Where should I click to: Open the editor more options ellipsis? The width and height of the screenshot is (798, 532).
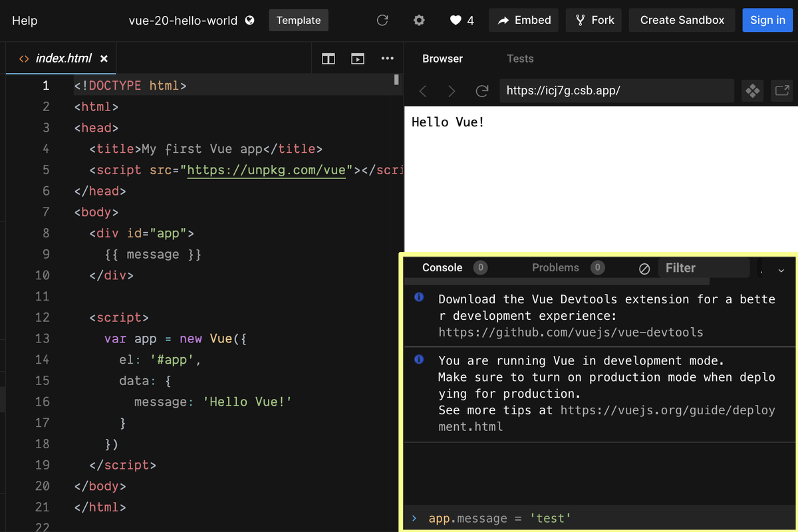(387, 59)
